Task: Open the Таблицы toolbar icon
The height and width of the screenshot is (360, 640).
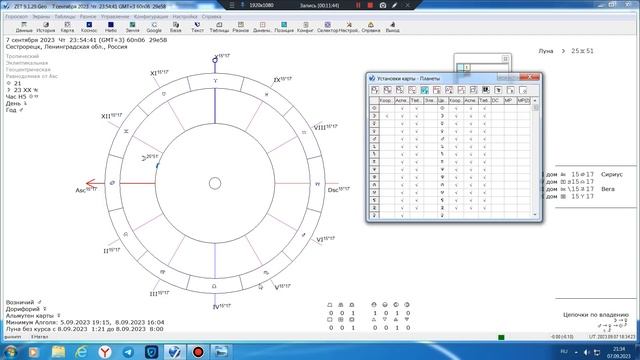Action: [x=219, y=27]
